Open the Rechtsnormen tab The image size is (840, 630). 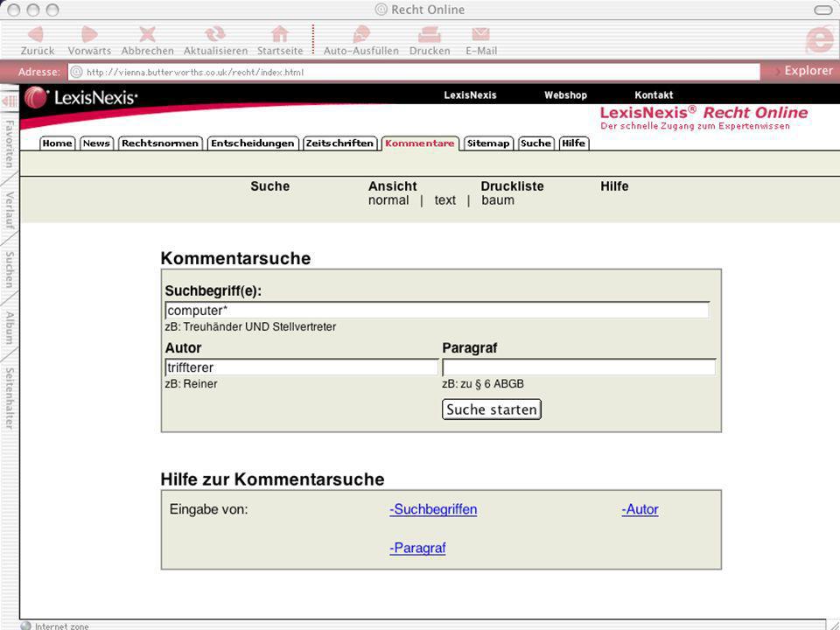point(160,143)
